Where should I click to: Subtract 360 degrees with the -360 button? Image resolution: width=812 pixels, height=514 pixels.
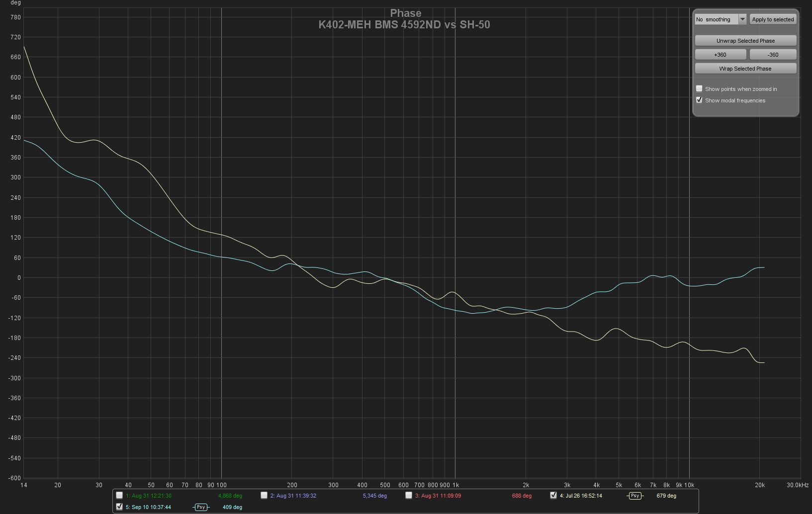(773, 55)
